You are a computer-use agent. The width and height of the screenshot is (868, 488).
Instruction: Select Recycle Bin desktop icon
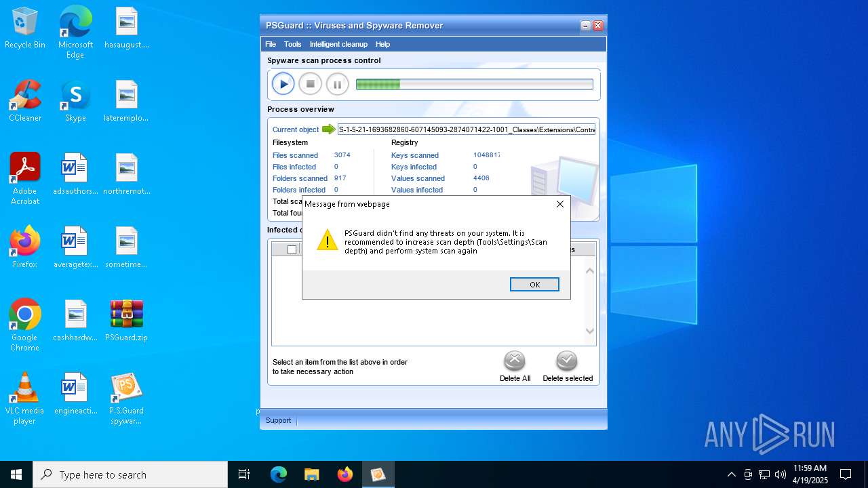pyautogui.click(x=25, y=28)
